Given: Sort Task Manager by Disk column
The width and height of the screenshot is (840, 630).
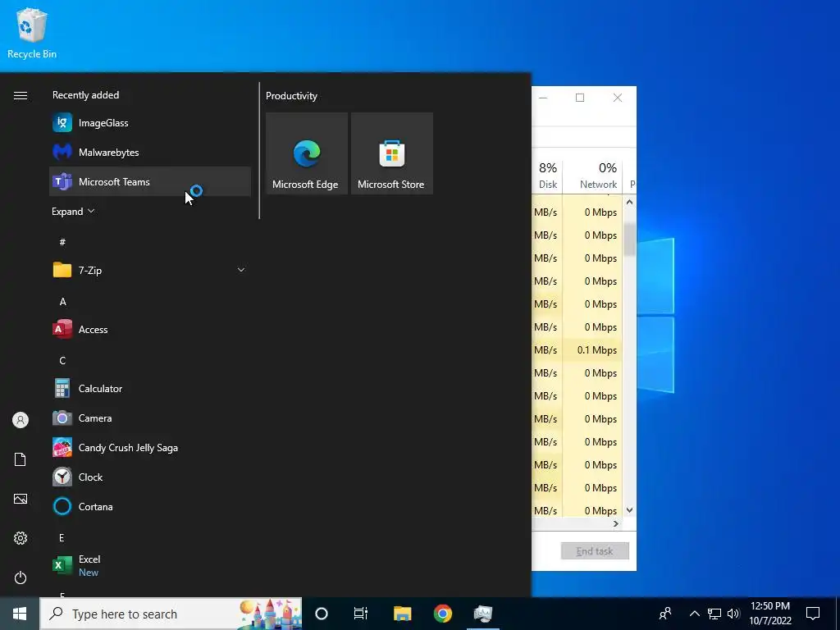Looking at the screenshot, I should click(x=547, y=176).
